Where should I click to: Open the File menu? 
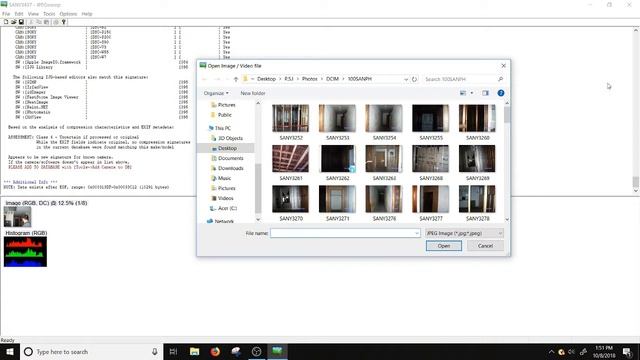point(6,14)
